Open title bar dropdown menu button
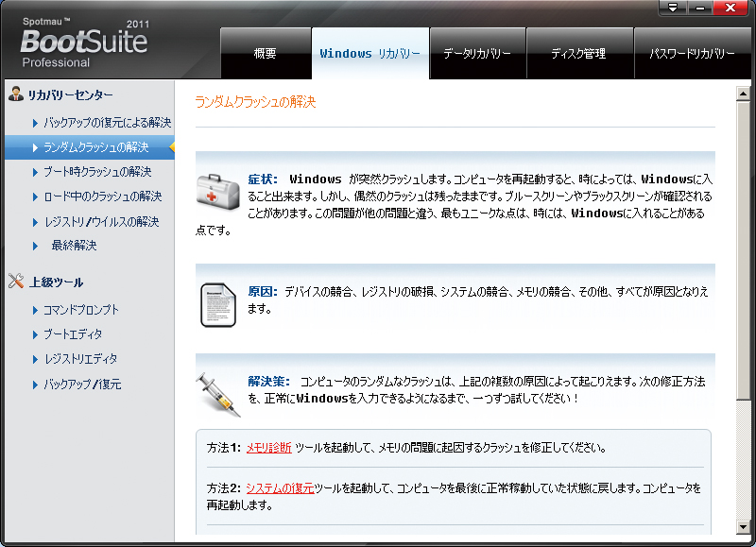The width and height of the screenshot is (756, 547). [x=673, y=8]
